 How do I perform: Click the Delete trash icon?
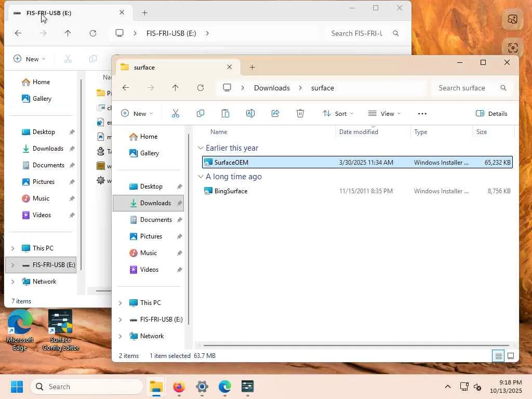300,113
